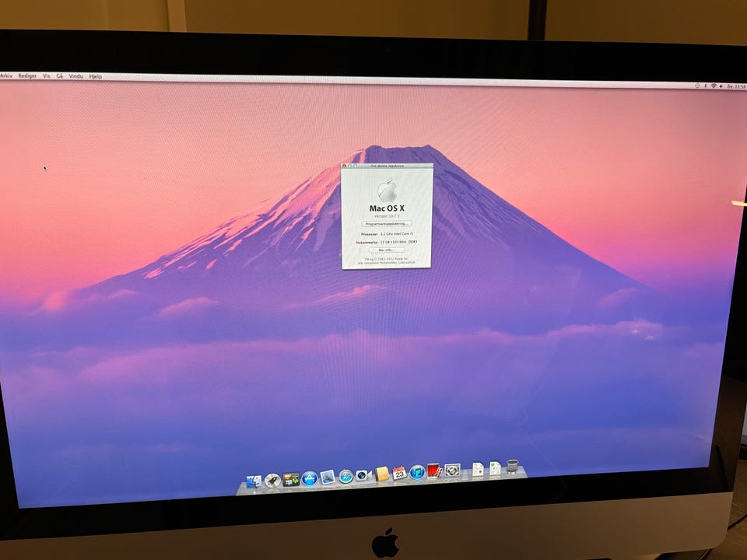Click the clock showing fre. 11:58

pos(736,86)
